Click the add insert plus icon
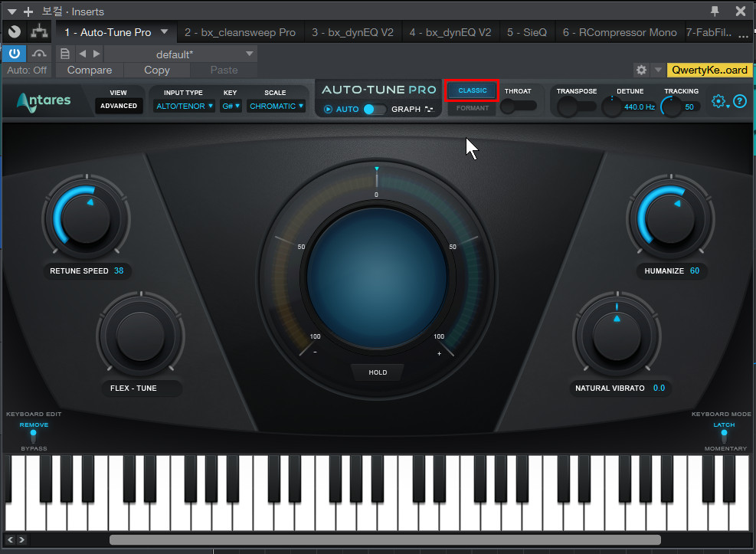Screen dimensions: 756x554 click(28, 11)
